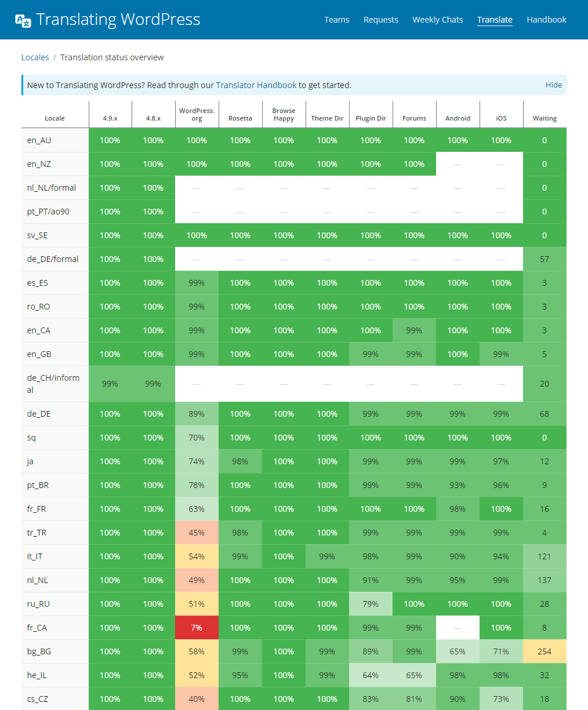Open the 137 waiting cell for nl_NL

click(x=545, y=580)
